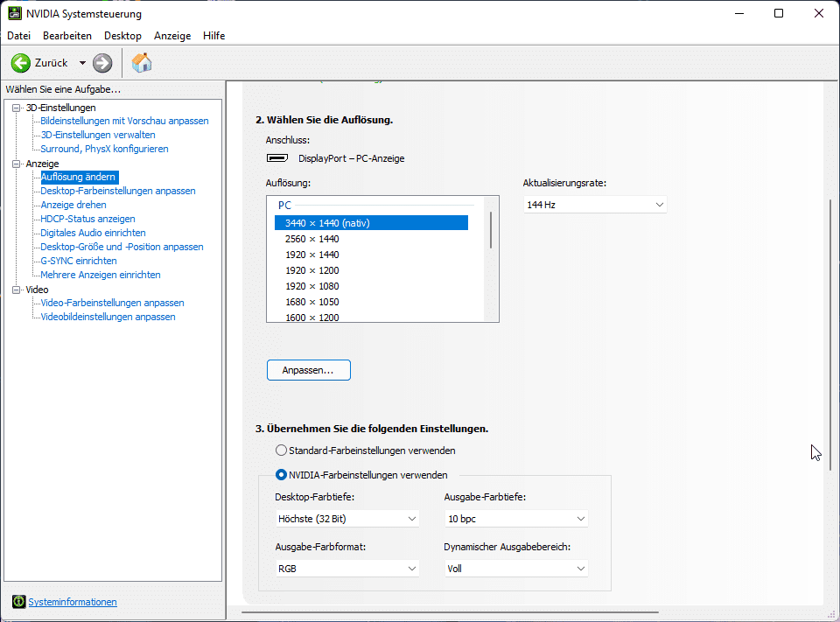
Task: Click the bottom horizontal scrollbar
Action: pos(450,612)
